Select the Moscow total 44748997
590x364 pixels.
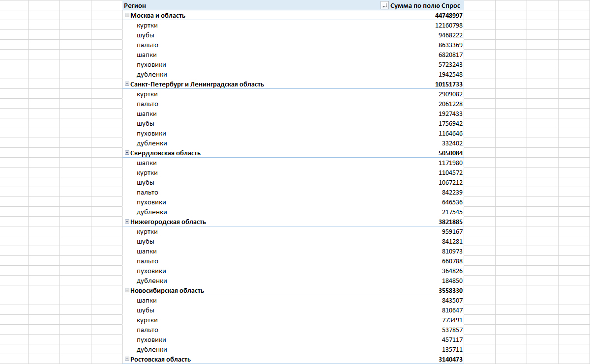pos(448,15)
